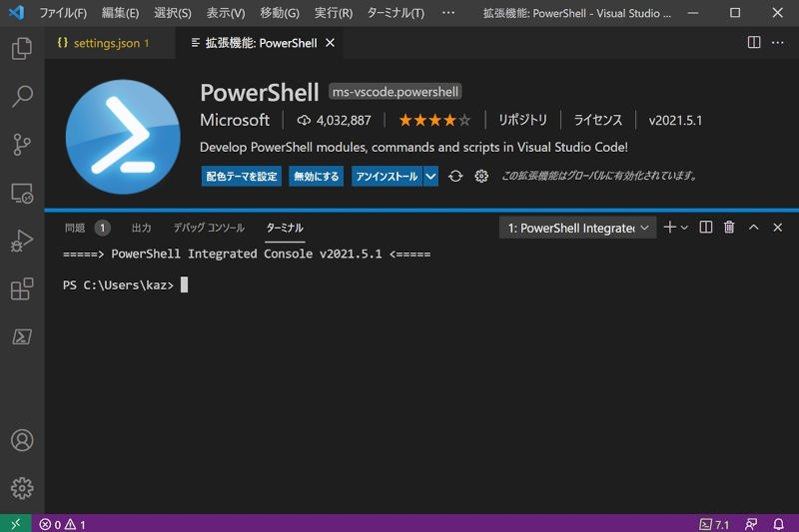Open the ライセンス link
799x532 pixels.
(598, 120)
